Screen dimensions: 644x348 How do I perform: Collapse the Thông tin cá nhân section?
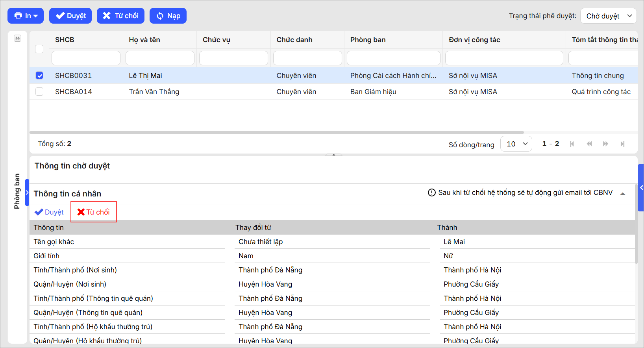(623, 194)
